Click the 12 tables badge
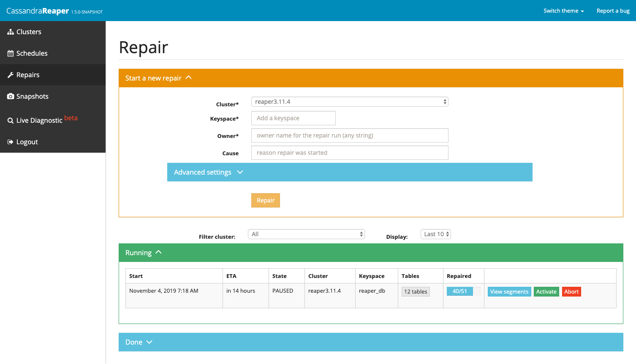The width and height of the screenshot is (636, 364). pos(416,291)
